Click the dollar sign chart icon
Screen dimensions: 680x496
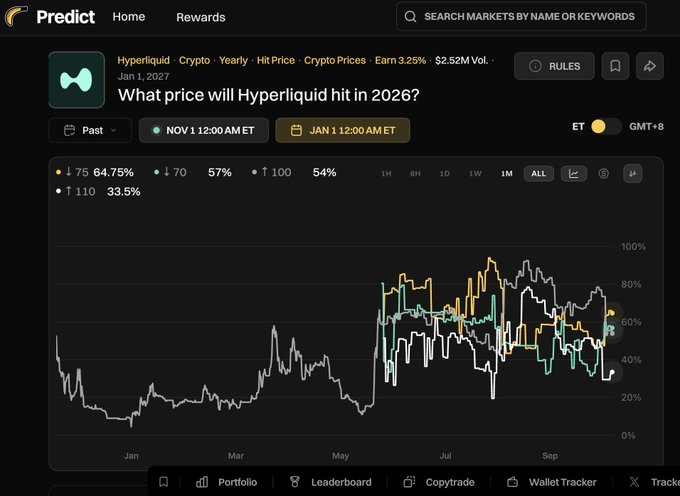(x=603, y=173)
